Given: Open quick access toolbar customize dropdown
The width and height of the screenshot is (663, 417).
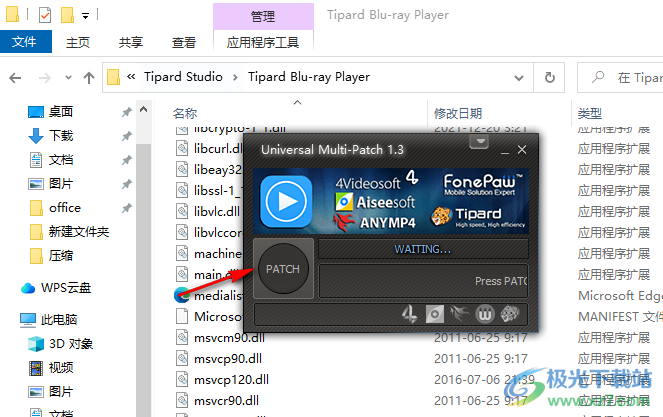Looking at the screenshot, I should [x=85, y=16].
